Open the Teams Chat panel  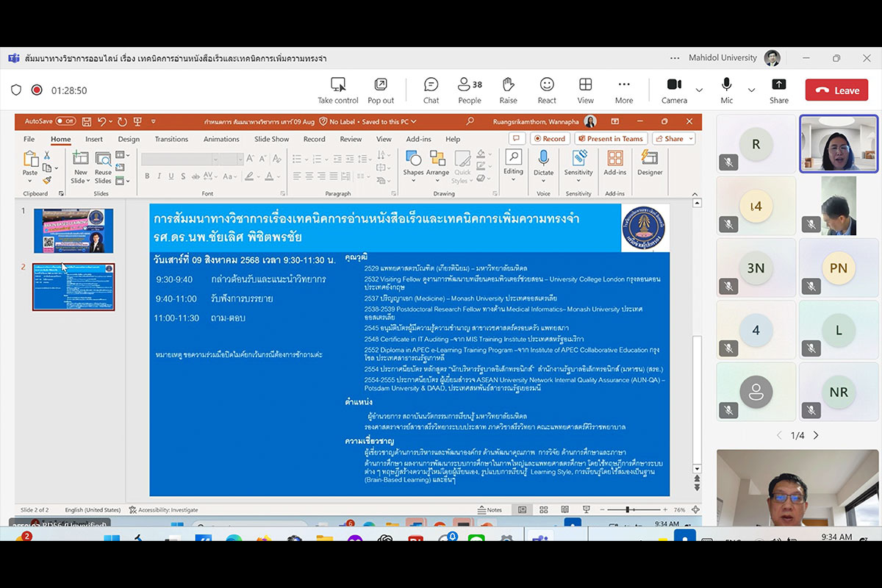point(431,90)
